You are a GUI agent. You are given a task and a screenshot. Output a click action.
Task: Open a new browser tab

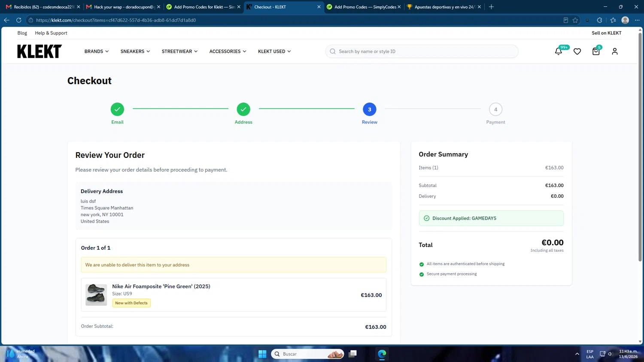pos(491,7)
